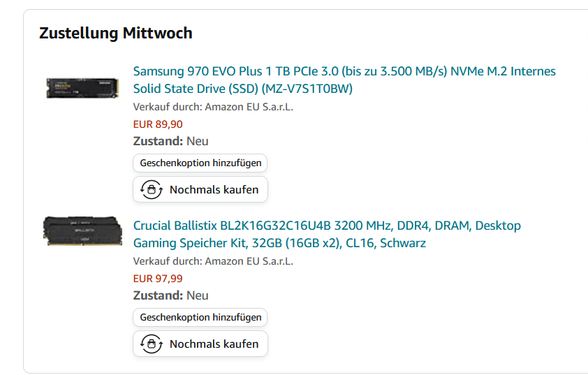This screenshot has height=375, width=588.
Task: Buy the Samsung 970 EVO Plus again
Action: [200, 189]
